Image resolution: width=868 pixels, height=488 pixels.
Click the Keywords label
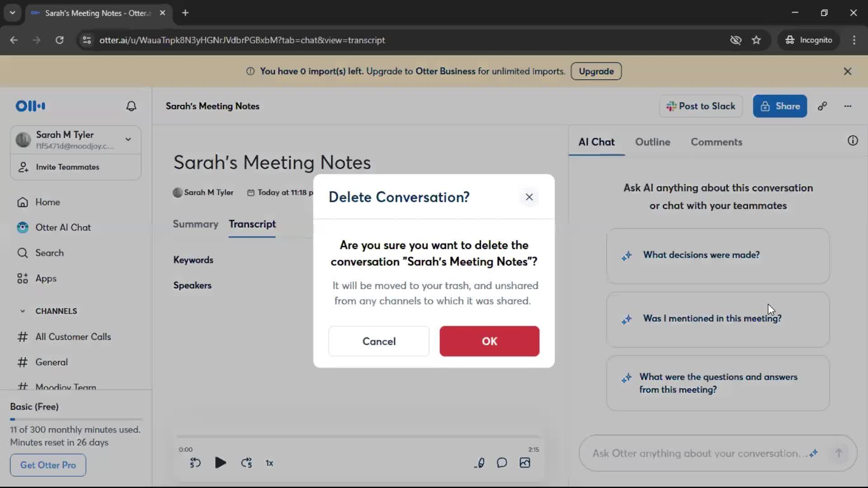point(193,260)
